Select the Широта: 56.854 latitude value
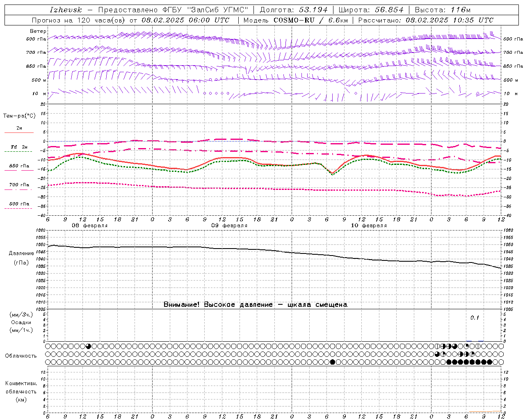The image size is (525, 420). click(x=371, y=10)
